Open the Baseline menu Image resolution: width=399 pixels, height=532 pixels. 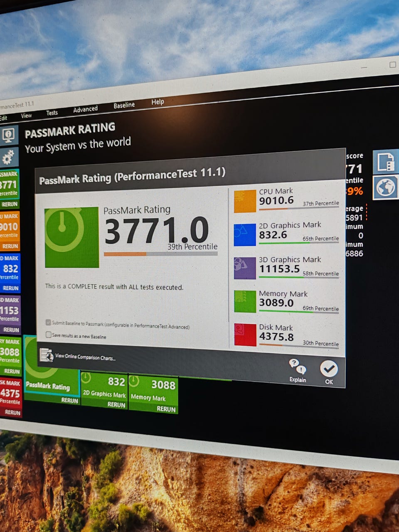point(124,105)
